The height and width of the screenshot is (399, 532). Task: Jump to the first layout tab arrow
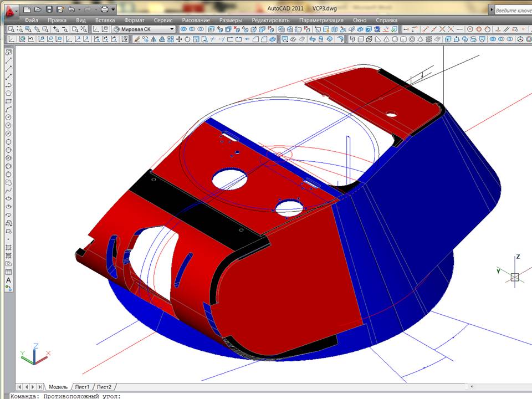click(19, 387)
